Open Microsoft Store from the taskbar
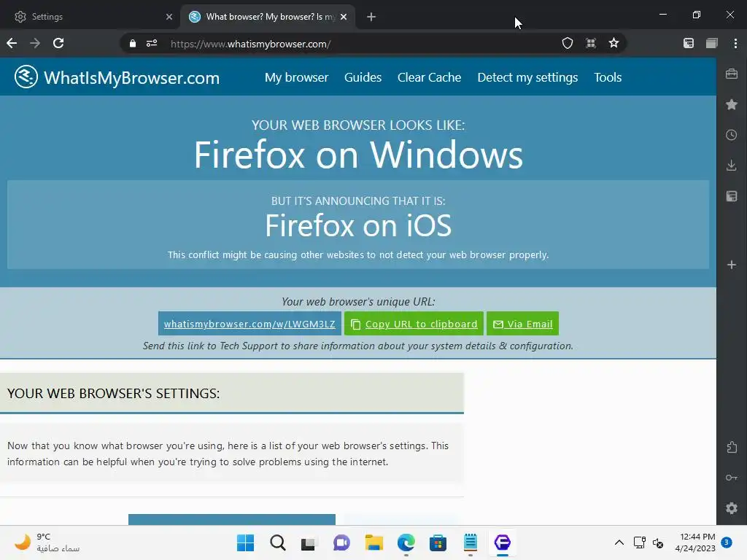The height and width of the screenshot is (560, 747). point(438,542)
